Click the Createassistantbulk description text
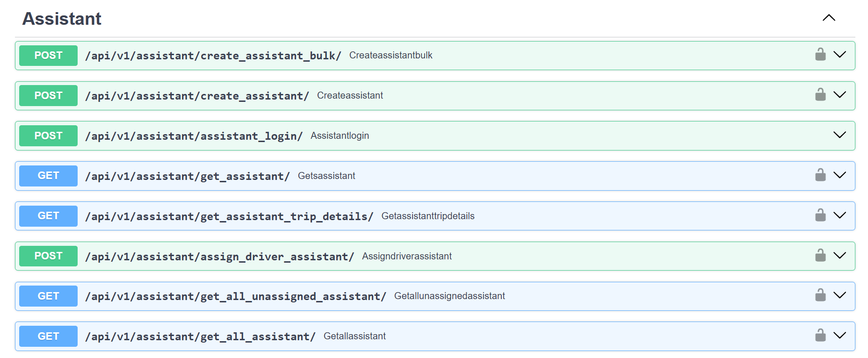The width and height of the screenshot is (868, 358). (391, 55)
